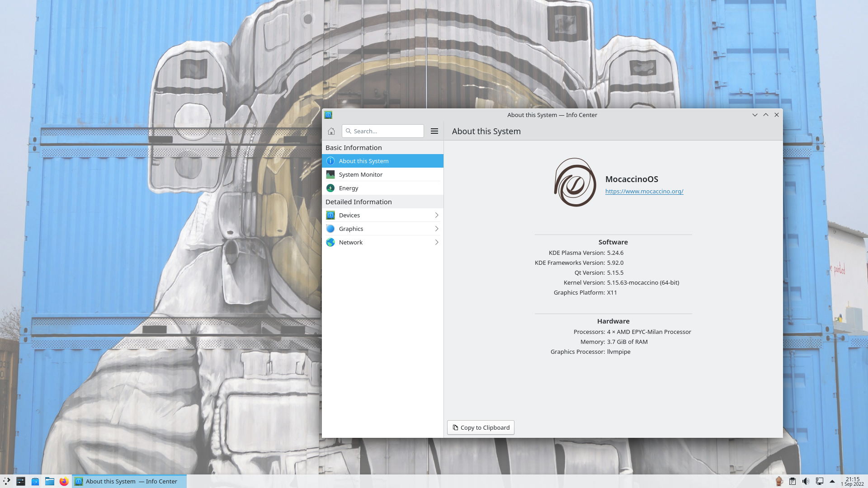
Task: Open the network connections tray icon
Action: click(819, 481)
